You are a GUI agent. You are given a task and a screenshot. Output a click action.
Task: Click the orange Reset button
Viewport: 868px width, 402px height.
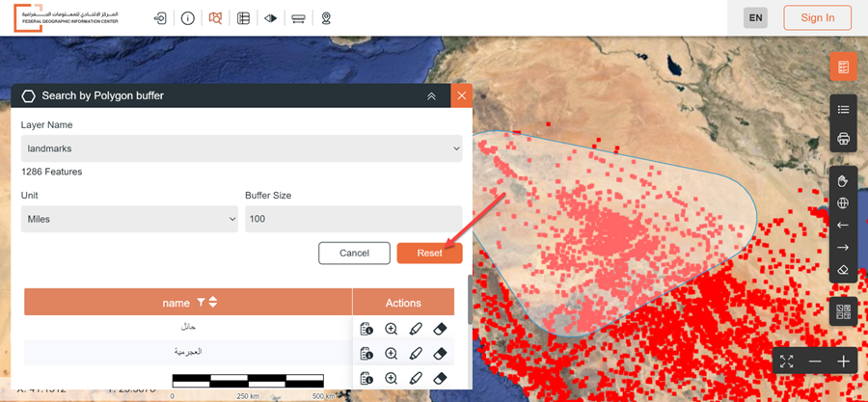pyautogui.click(x=429, y=253)
